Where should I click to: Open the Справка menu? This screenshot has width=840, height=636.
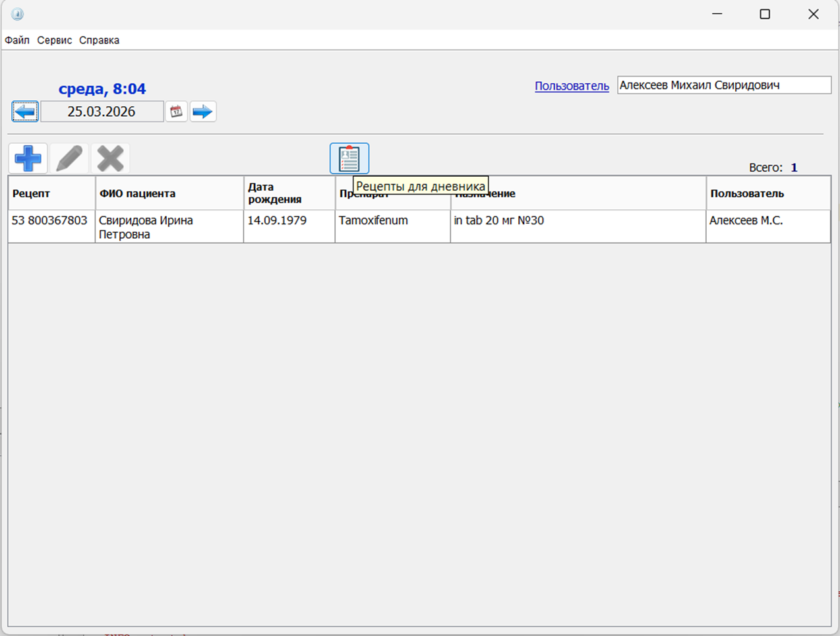point(99,40)
